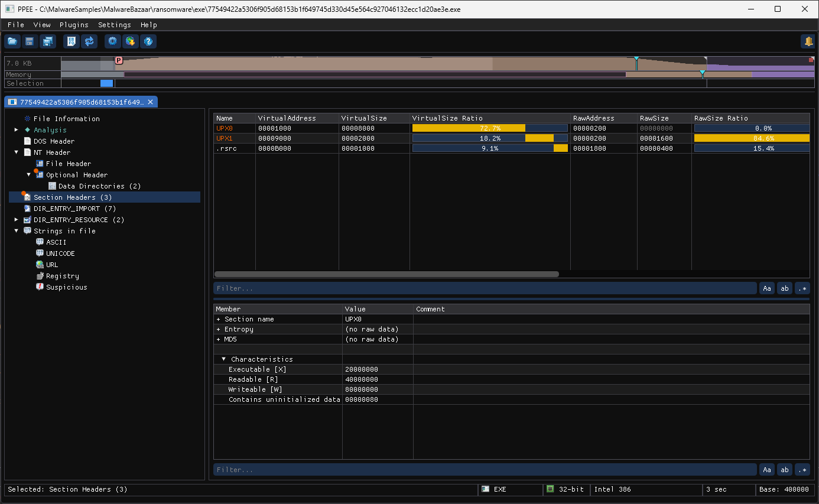
Task: Click the NT Header page icon
Action: (x=27, y=152)
